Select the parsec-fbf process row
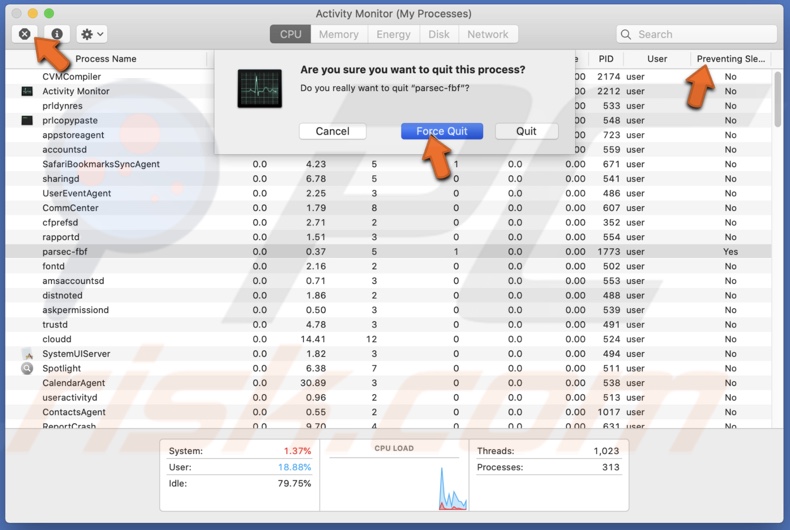The image size is (790, 530). coord(388,251)
